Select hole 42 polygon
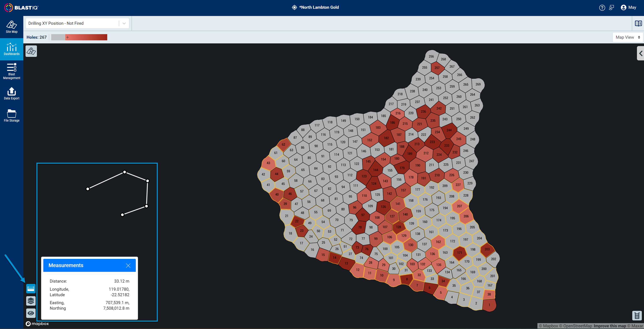Image resolution: width=644 pixels, height=329 pixels. [x=263, y=174]
